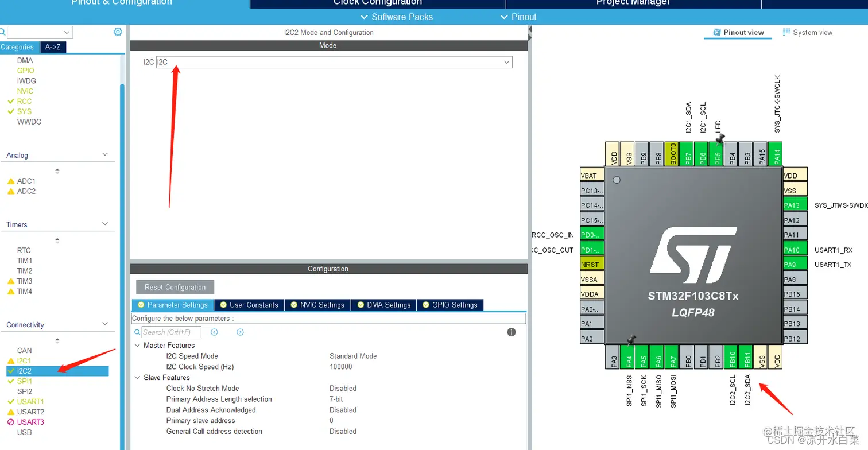Open the GPIO Settings tab

click(x=451, y=305)
